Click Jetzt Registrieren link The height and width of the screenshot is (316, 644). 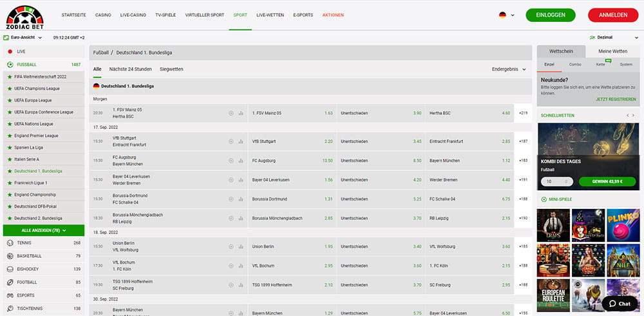pos(616,99)
